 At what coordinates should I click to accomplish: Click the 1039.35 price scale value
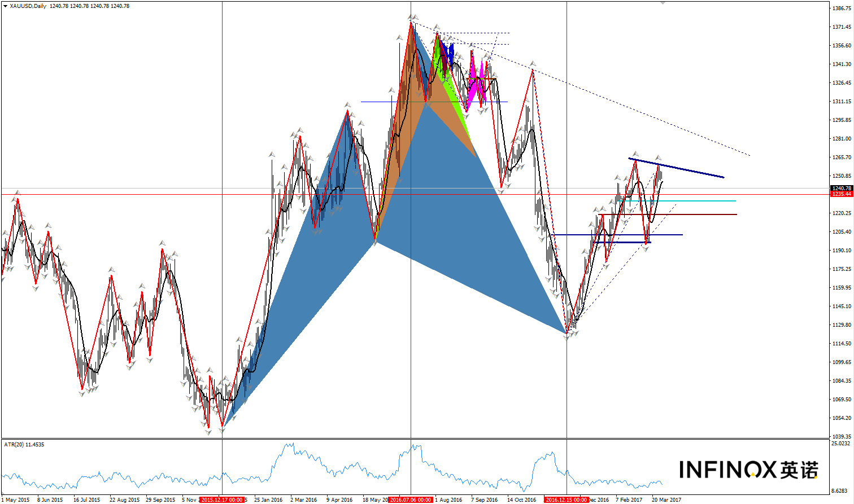point(842,437)
